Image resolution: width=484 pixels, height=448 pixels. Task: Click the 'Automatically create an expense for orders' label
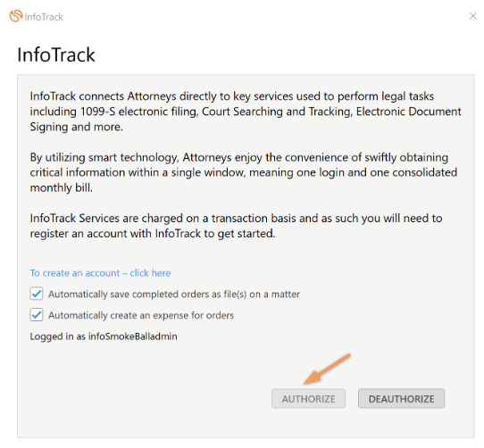141,316
